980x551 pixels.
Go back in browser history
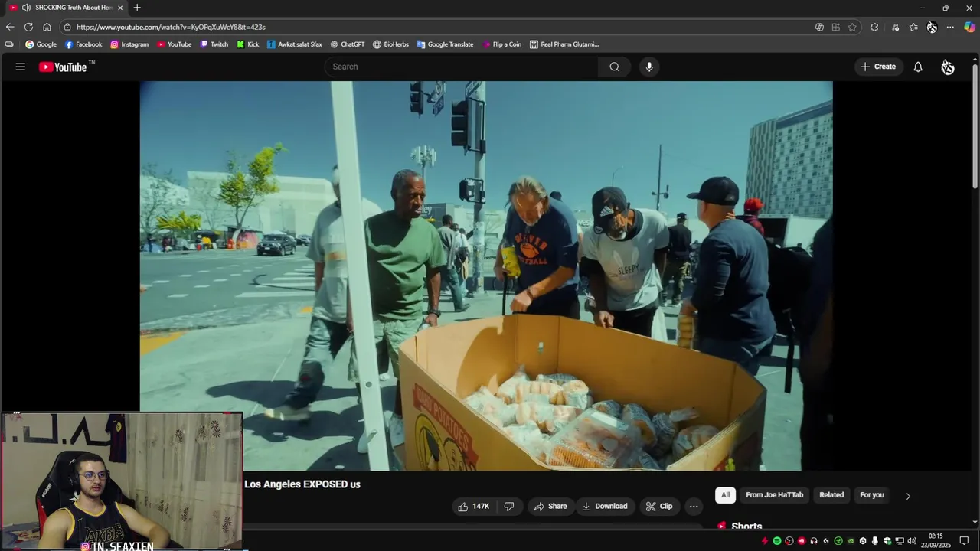click(10, 27)
